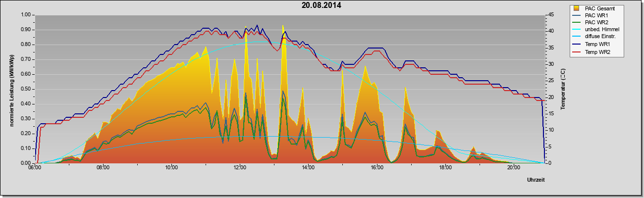Select the unbed. Himmel legend label
The height and width of the screenshot is (198, 644).
602,30
